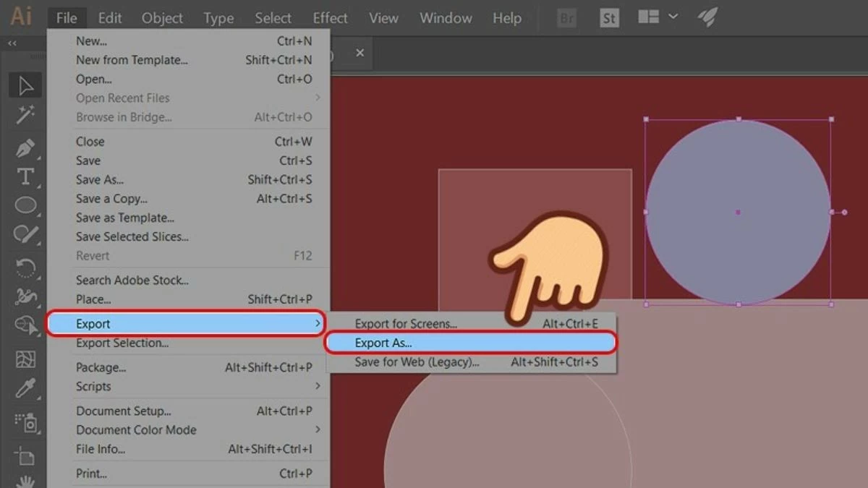Open Adobe Bridge with the Br icon
Viewport: 868px width, 488px height.
coord(566,18)
